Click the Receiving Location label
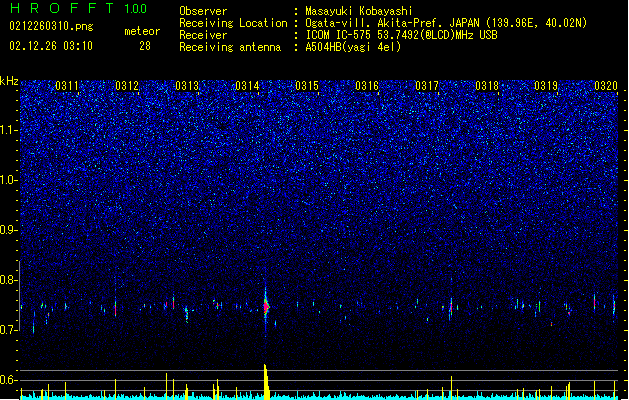The width and height of the screenshot is (629, 400). [x=233, y=23]
